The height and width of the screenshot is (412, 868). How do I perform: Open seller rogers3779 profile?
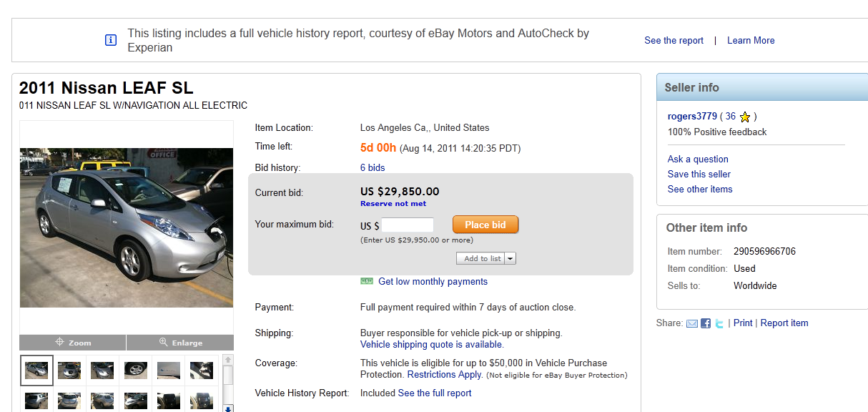pyautogui.click(x=692, y=117)
